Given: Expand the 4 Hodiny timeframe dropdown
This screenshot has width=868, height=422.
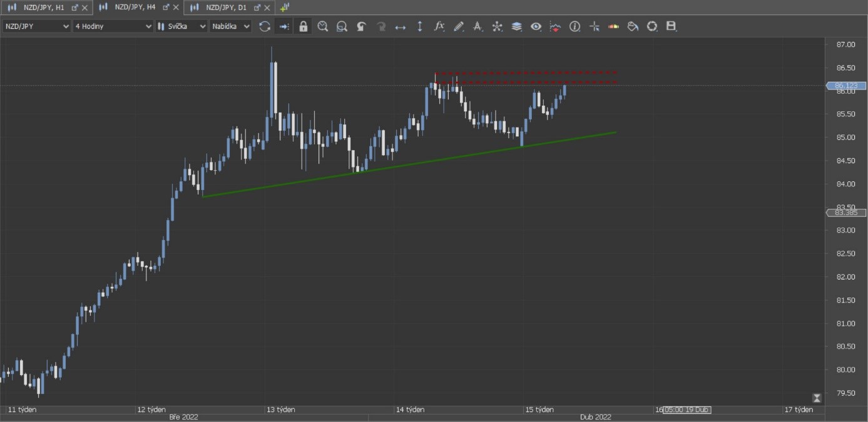Looking at the screenshot, I should [x=113, y=26].
